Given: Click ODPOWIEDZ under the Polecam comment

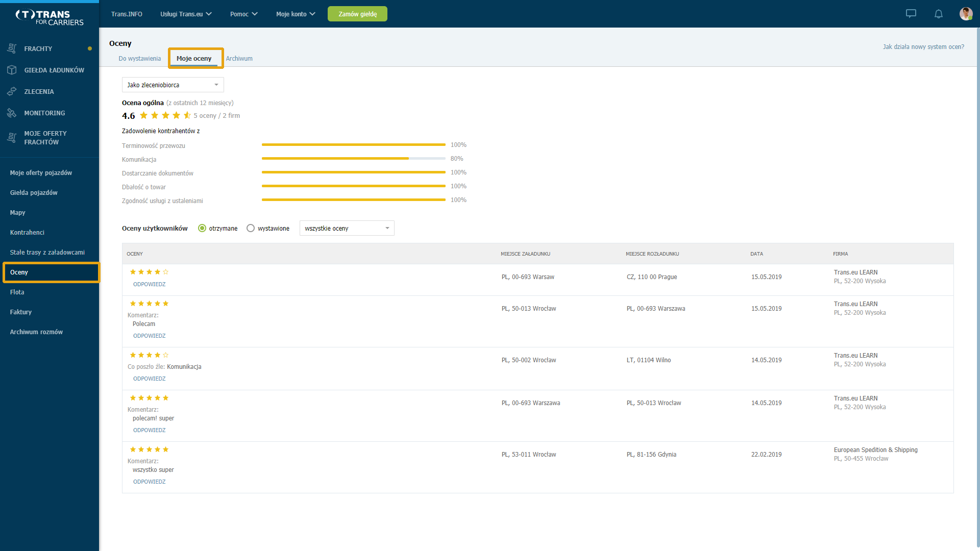Looking at the screenshot, I should (x=149, y=336).
